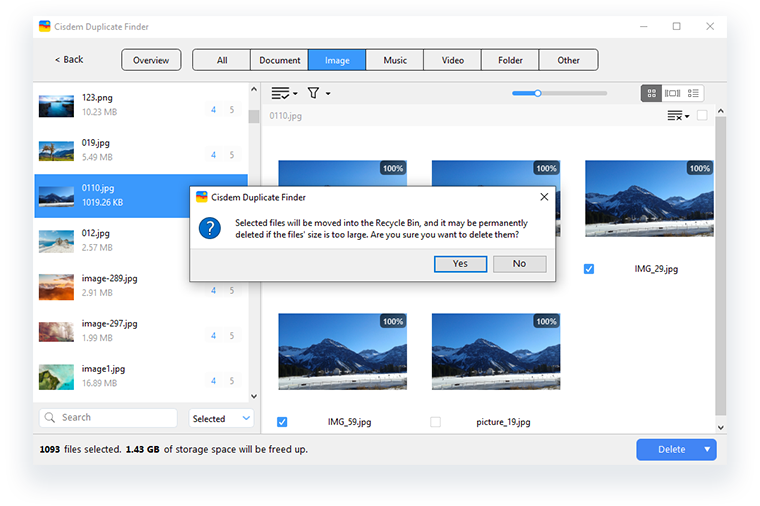Switch to grid thumbnail view
This screenshot has height=506, width=760.
[x=652, y=93]
